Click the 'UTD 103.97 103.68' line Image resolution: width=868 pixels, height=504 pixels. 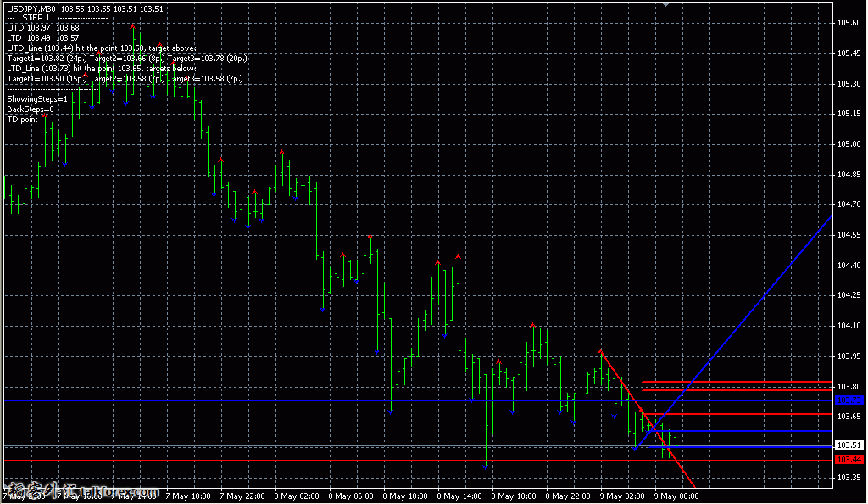pos(43,28)
